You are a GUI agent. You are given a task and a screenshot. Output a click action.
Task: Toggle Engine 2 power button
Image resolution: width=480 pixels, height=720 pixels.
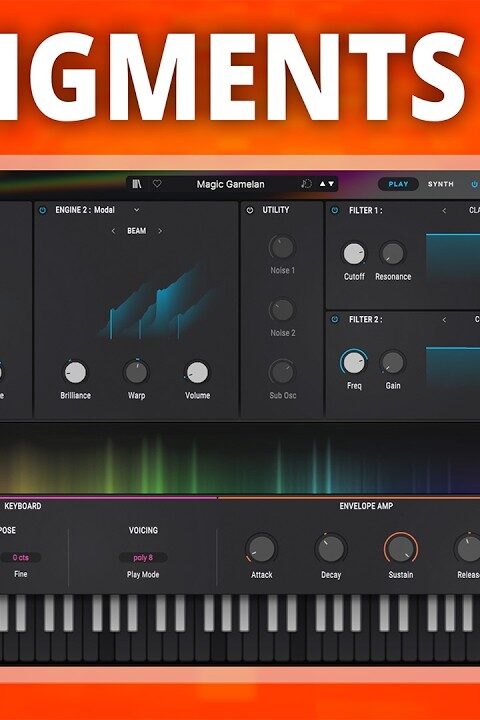point(43,210)
